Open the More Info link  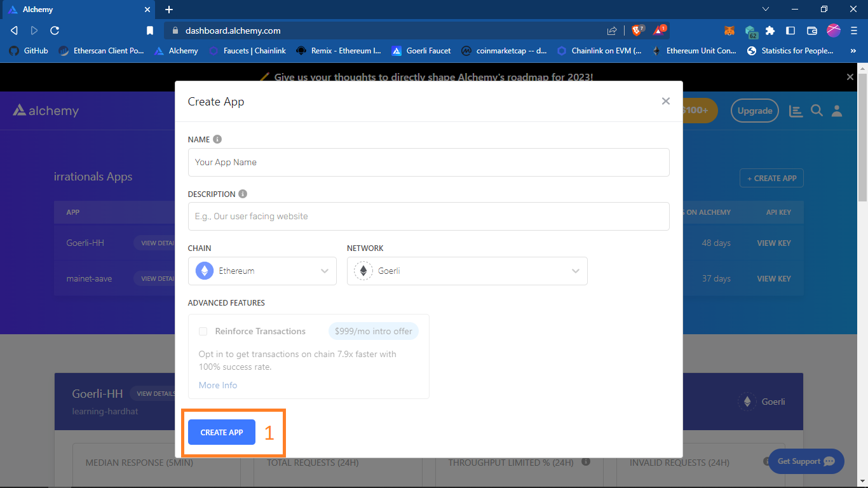(218, 385)
